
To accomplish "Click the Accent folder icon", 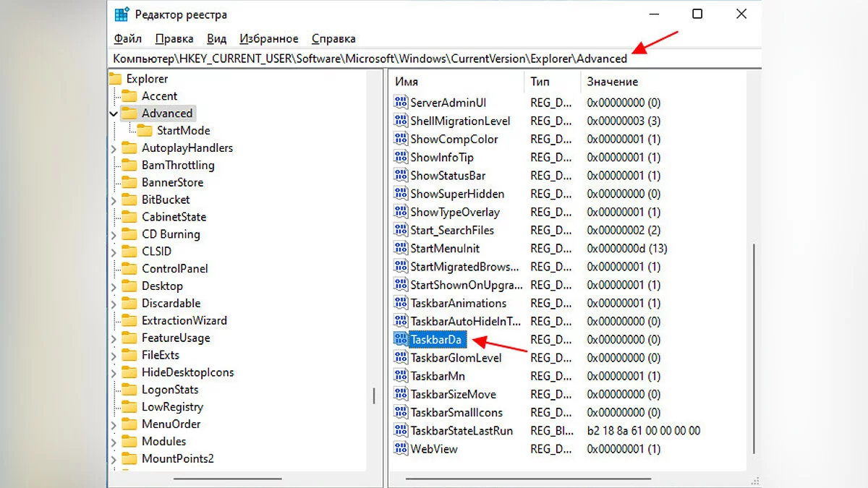I will coord(129,96).
